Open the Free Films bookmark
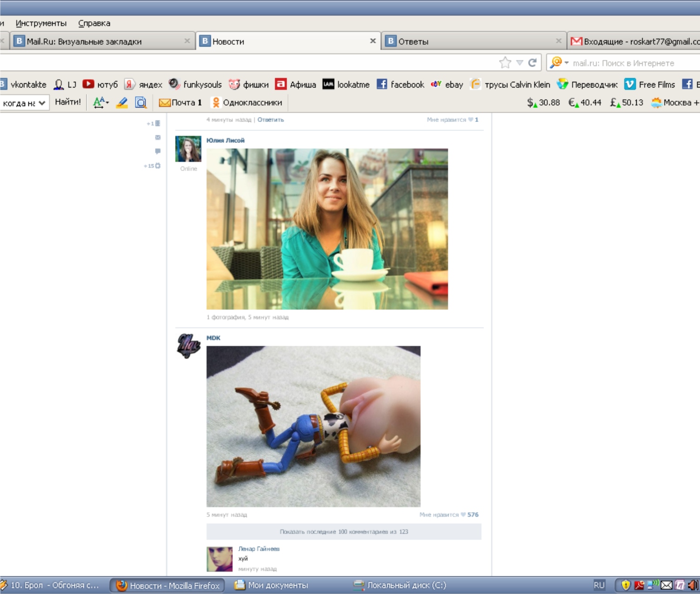This screenshot has width=700, height=594. 650,84
